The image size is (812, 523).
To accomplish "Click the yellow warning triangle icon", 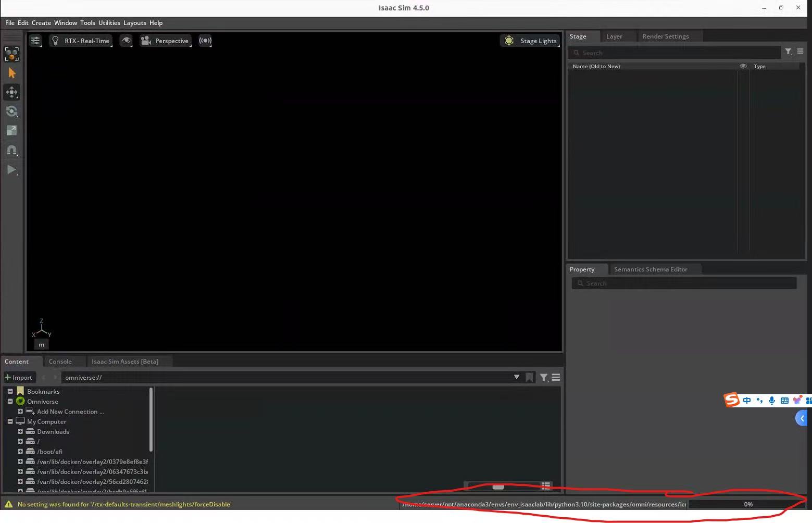I will [x=9, y=504].
